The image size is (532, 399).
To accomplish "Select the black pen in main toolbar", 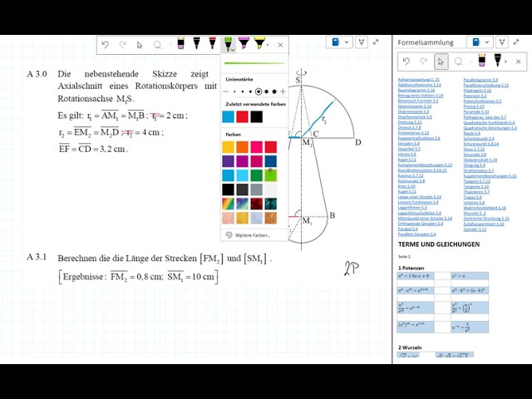I will (x=196, y=43).
